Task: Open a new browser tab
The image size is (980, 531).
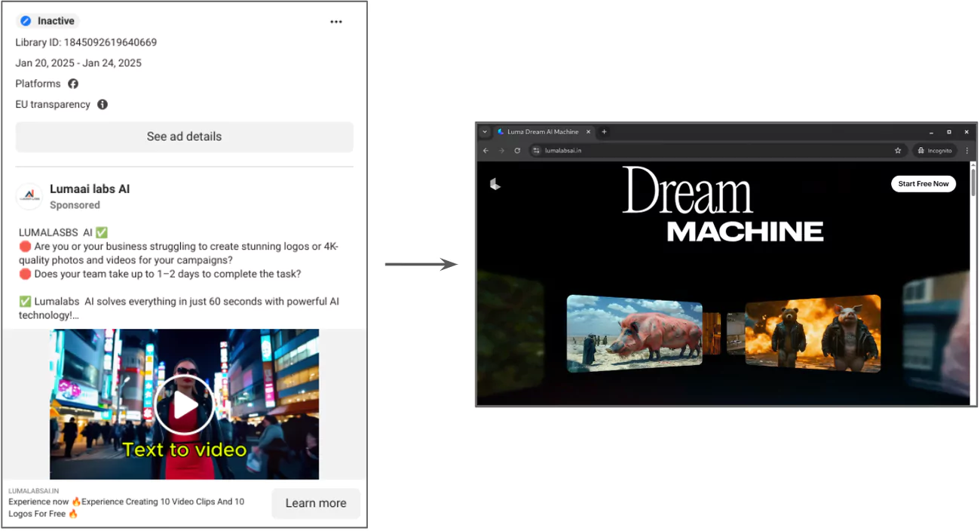Action: [604, 132]
